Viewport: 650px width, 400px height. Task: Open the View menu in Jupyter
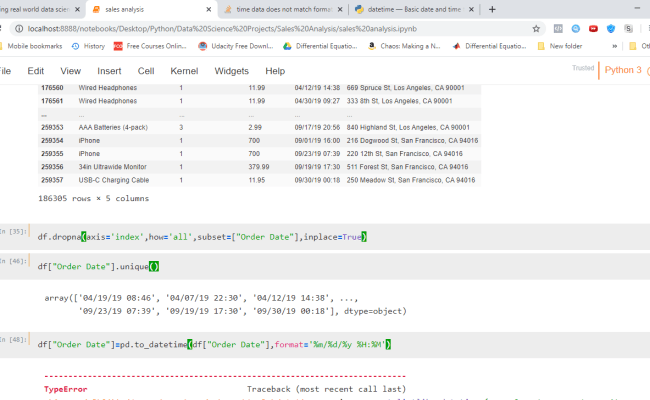(x=70, y=71)
